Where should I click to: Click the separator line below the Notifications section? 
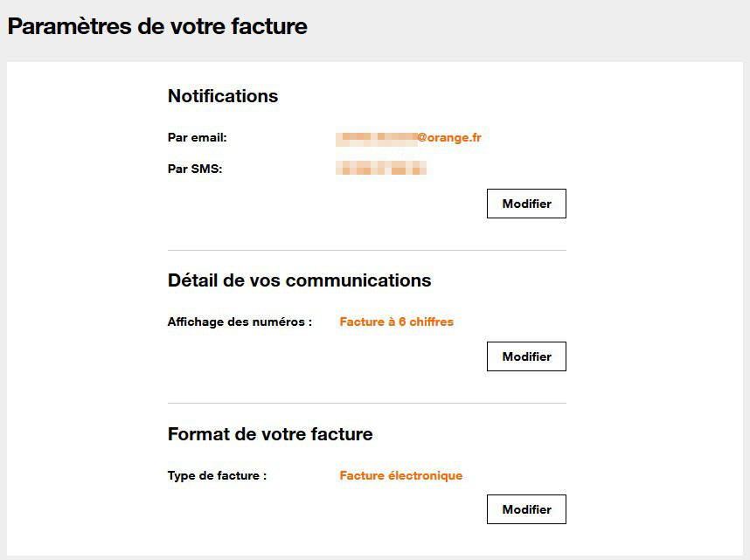pyautogui.click(x=367, y=251)
